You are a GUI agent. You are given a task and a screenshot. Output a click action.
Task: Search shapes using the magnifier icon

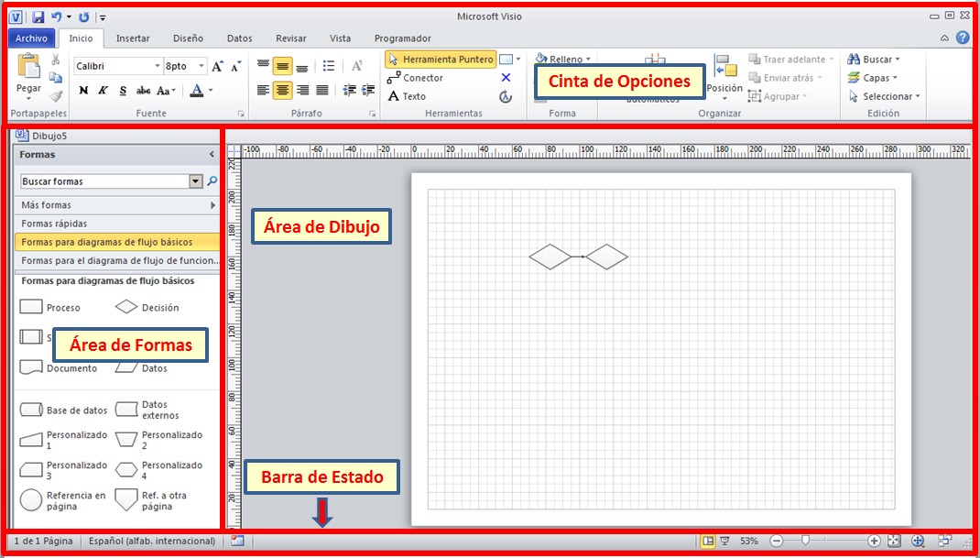tap(212, 181)
